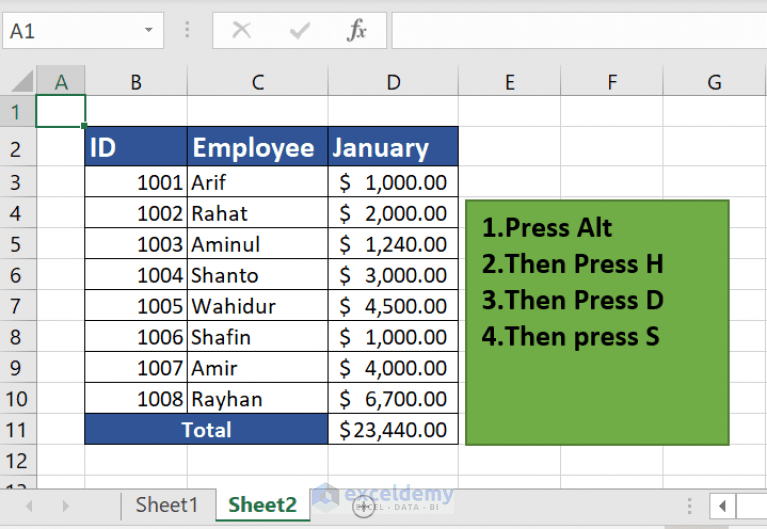This screenshot has height=529, width=767.
Task: Select column E header
Action: [510, 81]
